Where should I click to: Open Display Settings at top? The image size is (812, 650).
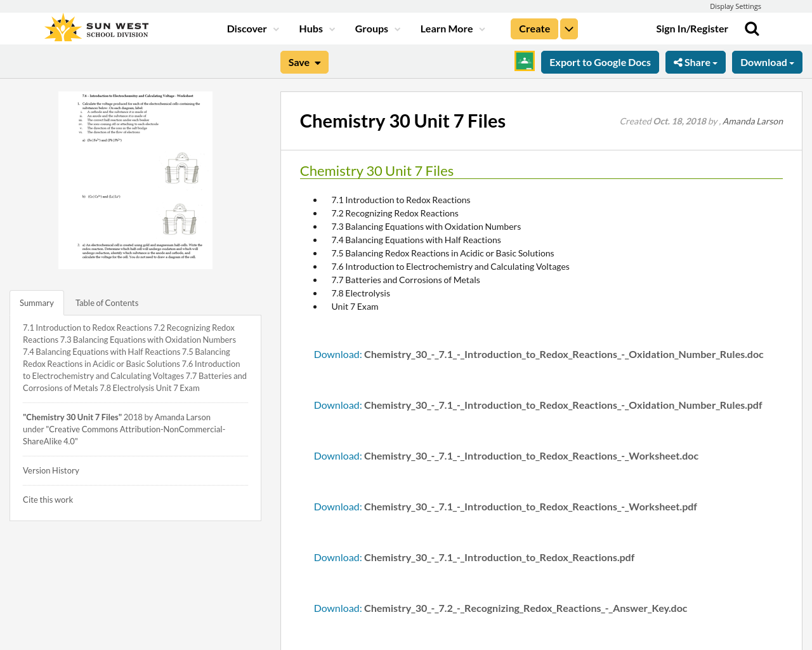point(735,6)
